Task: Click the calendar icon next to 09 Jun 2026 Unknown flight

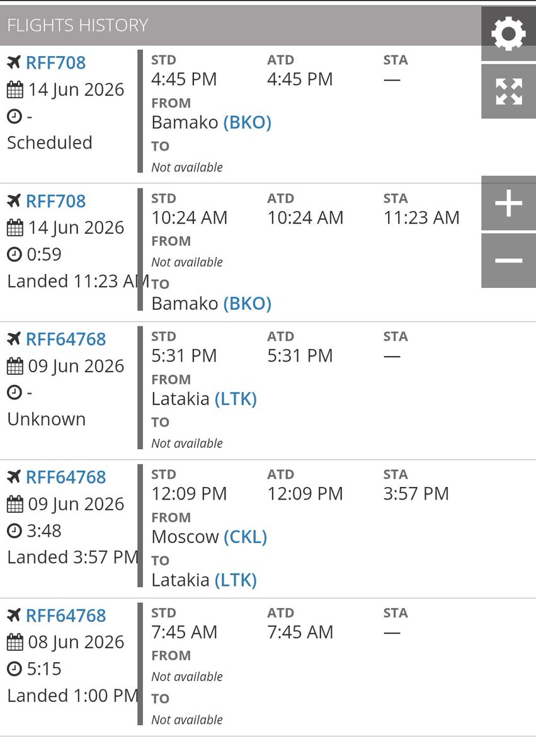Action: [x=14, y=366]
